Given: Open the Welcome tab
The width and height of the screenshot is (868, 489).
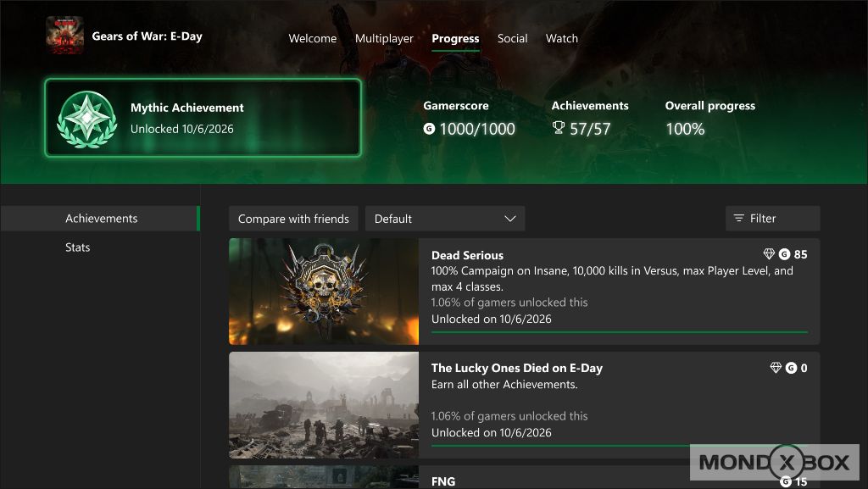Looking at the screenshot, I should click(x=312, y=38).
